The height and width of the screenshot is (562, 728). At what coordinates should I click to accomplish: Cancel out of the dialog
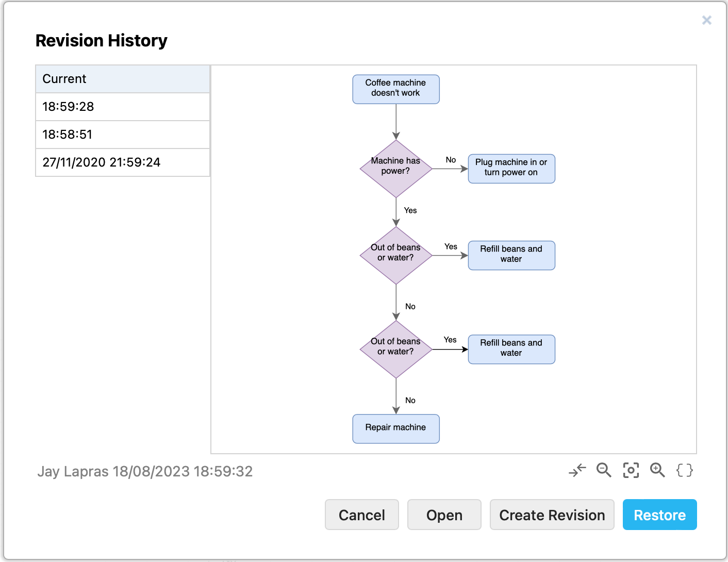click(x=361, y=515)
